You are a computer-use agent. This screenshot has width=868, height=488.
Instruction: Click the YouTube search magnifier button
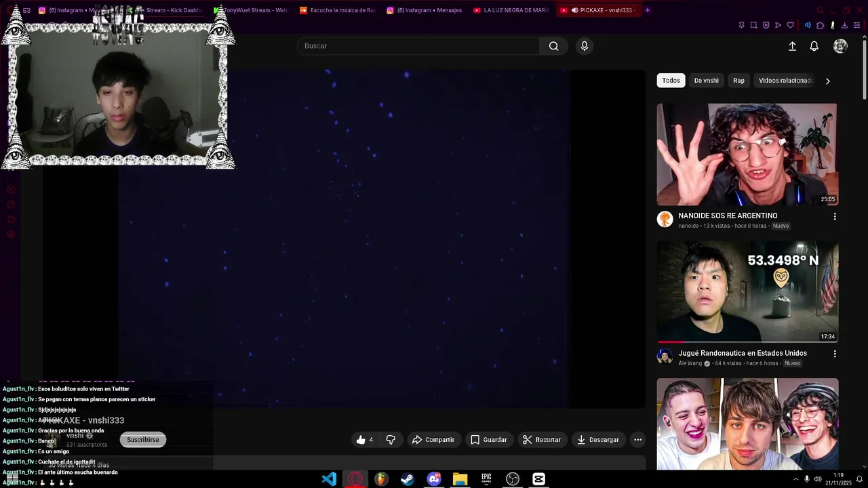coord(553,46)
